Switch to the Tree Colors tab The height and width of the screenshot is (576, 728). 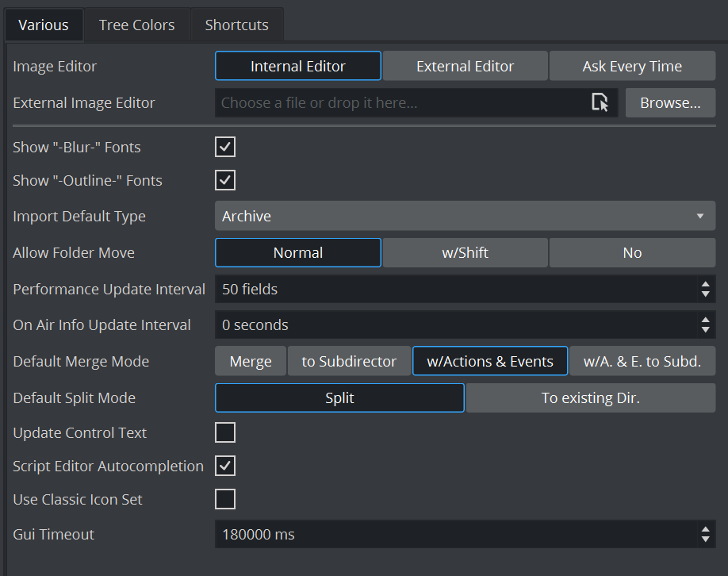pyautogui.click(x=136, y=25)
